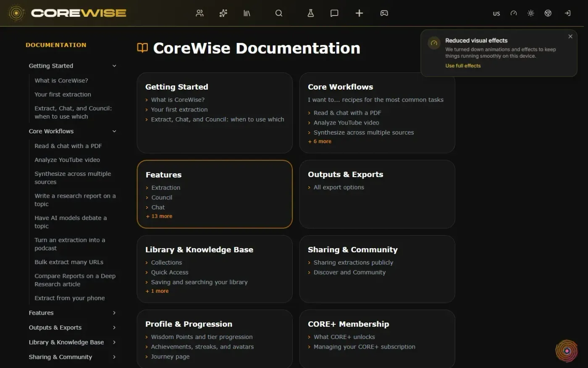Open sidebar item What is CoreWise?
The height and width of the screenshot is (368, 588).
coord(61,80)
